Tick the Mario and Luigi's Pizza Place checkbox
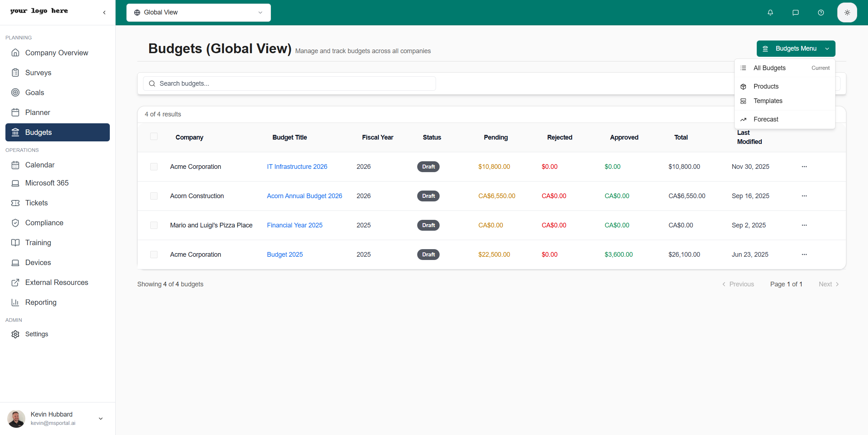 point(154,225)
